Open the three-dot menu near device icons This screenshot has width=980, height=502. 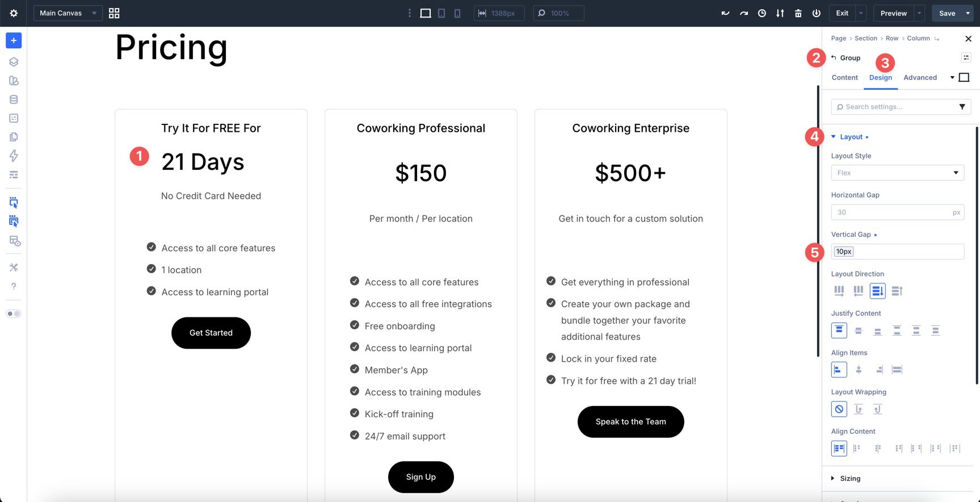[x=410, y=13]
